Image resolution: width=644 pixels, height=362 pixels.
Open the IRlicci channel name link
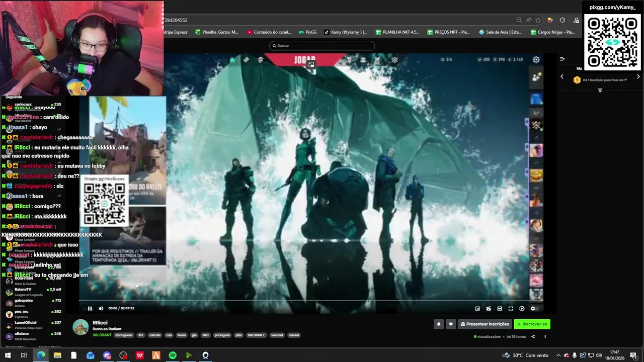coord(100,323)
